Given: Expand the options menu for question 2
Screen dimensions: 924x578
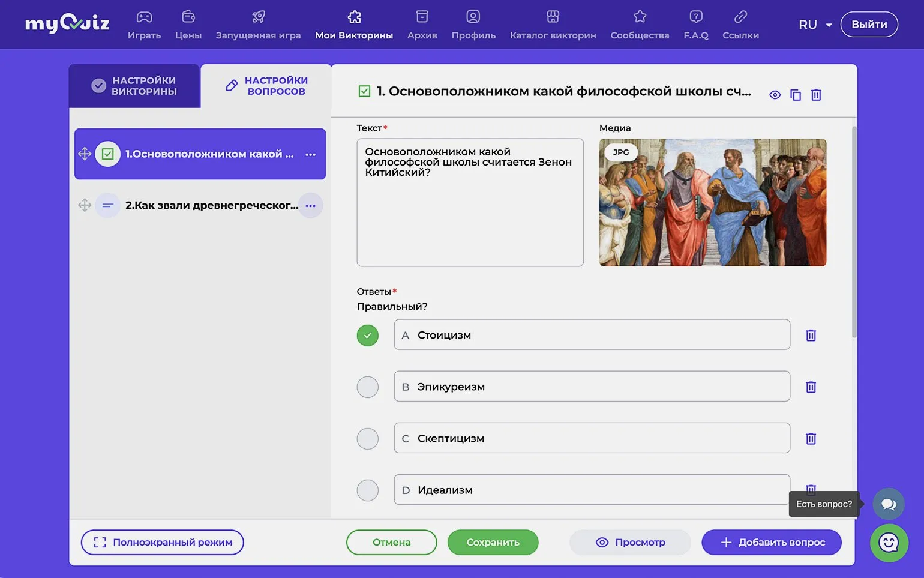Looking at the screenshot, I should pyautogui.click(x=310, y=206).
